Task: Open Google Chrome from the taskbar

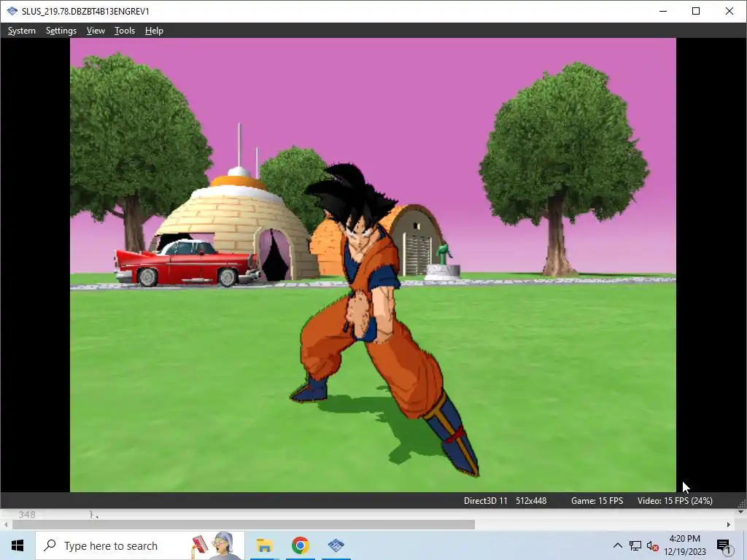Action: pyautogui.click(x=300, y=545)
